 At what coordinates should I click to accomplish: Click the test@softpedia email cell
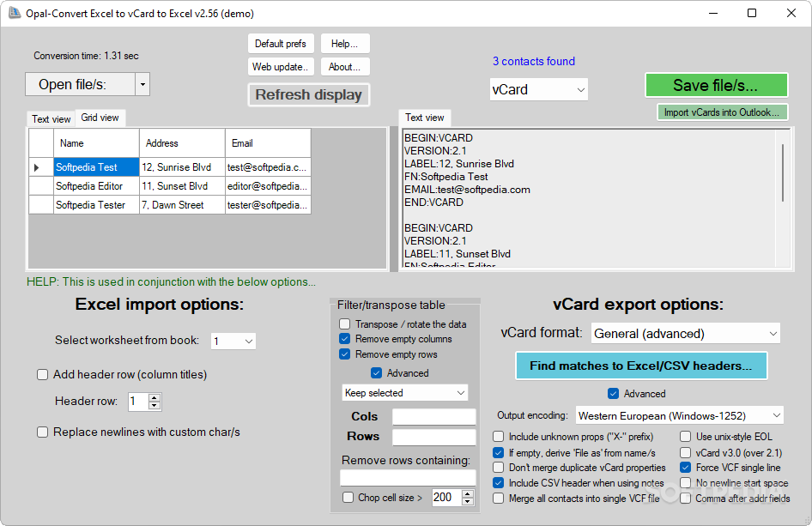pos(268,167)
